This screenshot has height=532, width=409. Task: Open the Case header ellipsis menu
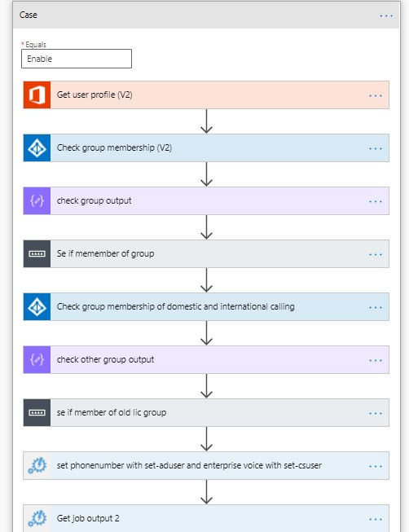pyautogui.click(x=386, y=15)
